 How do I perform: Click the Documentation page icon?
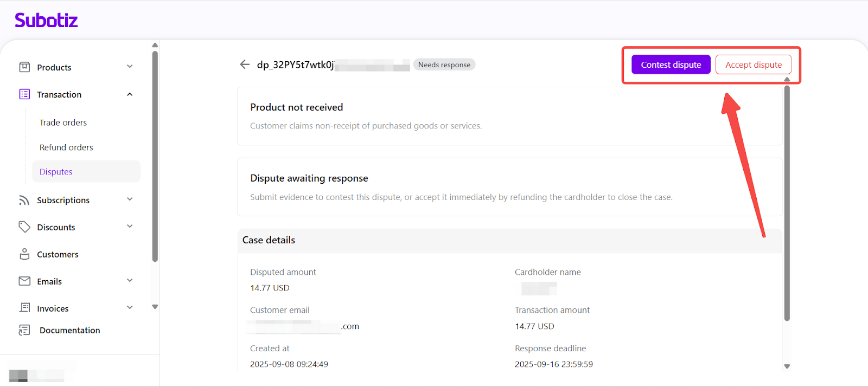(x=24, y=330)
